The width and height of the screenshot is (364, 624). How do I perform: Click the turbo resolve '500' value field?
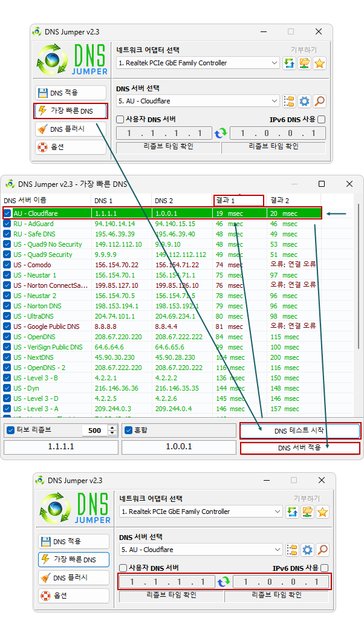coord(95,430)
